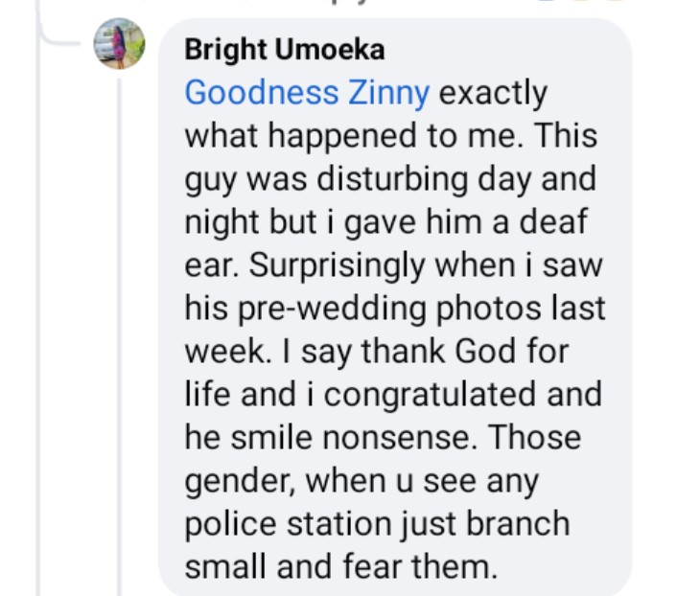Open Bright Umoeka's profile picture

[120, 45]
